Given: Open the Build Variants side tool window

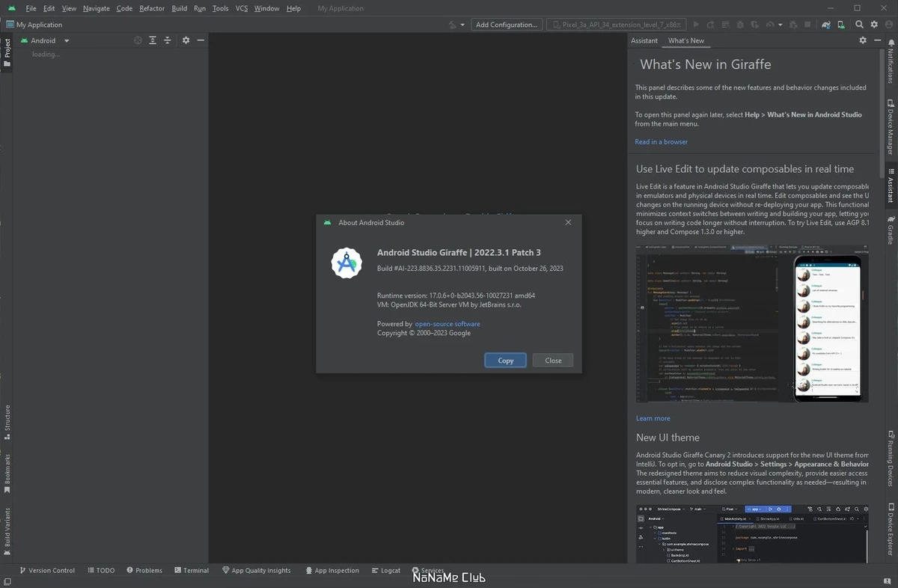Looking at the screenshot, I should coord(7,532).
